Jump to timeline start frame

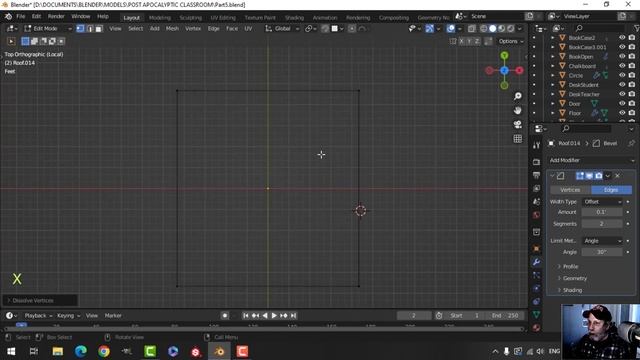click(x=245, y=316)
